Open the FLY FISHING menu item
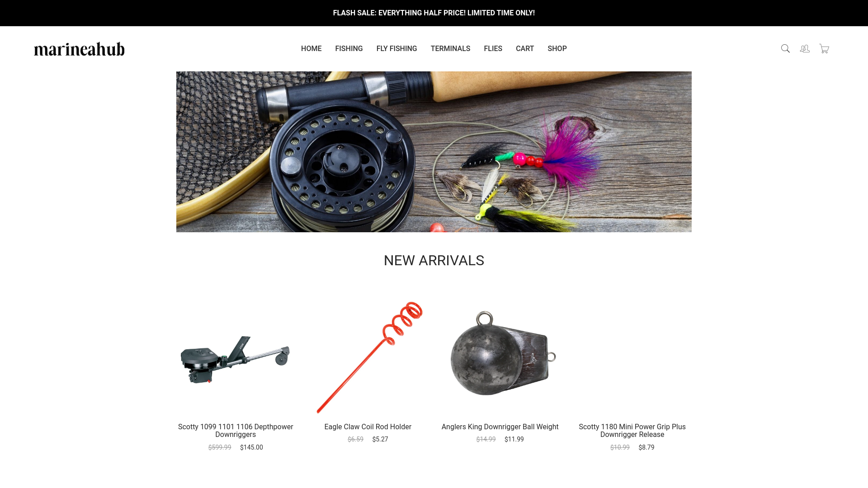 click(x=397, y=49)
